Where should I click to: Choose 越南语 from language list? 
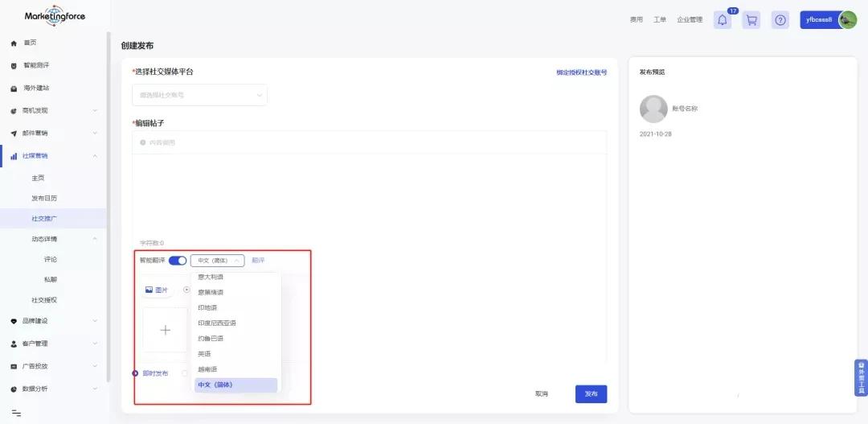click(x=235, y=369)
